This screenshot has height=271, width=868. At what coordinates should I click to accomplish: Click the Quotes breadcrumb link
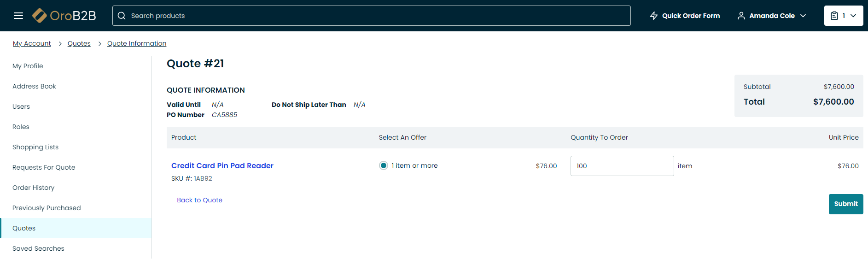point(79,43)
